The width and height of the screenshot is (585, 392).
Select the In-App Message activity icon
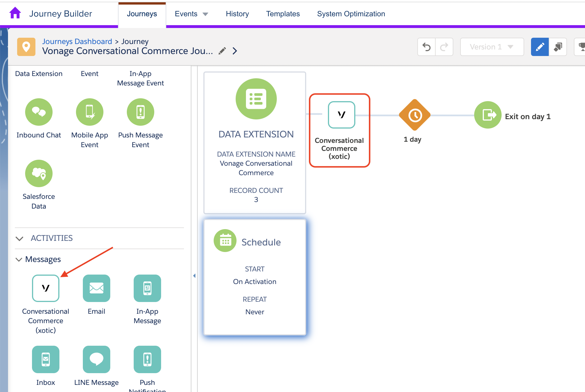click(147, 288)
